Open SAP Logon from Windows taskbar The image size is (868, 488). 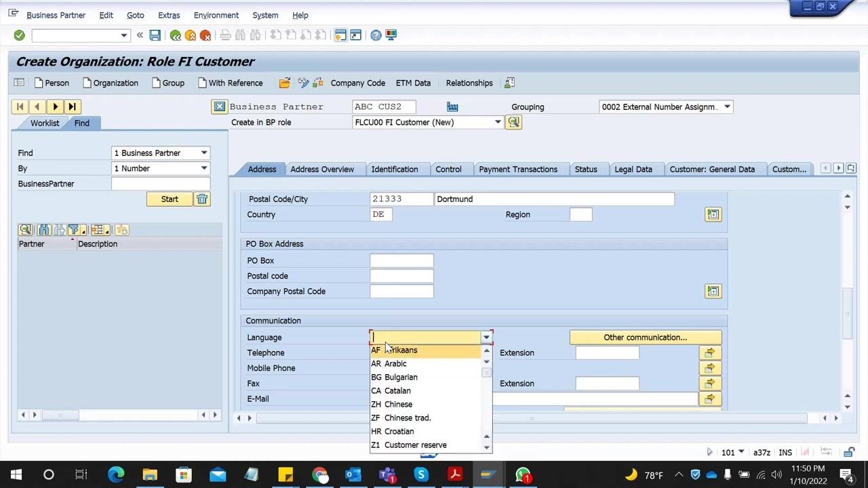(x=488, y=474)
